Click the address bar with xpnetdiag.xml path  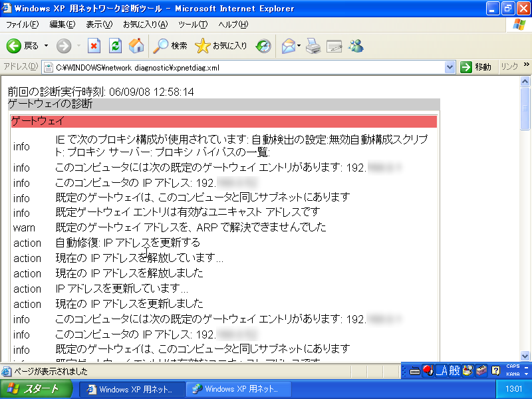coord(249,68)
